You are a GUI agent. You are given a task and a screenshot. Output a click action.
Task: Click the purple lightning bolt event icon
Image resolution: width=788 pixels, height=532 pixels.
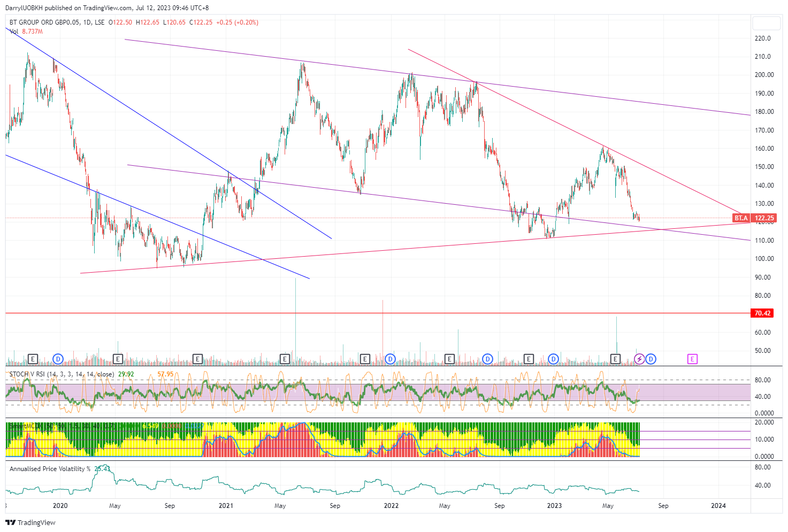pos(639,359)
